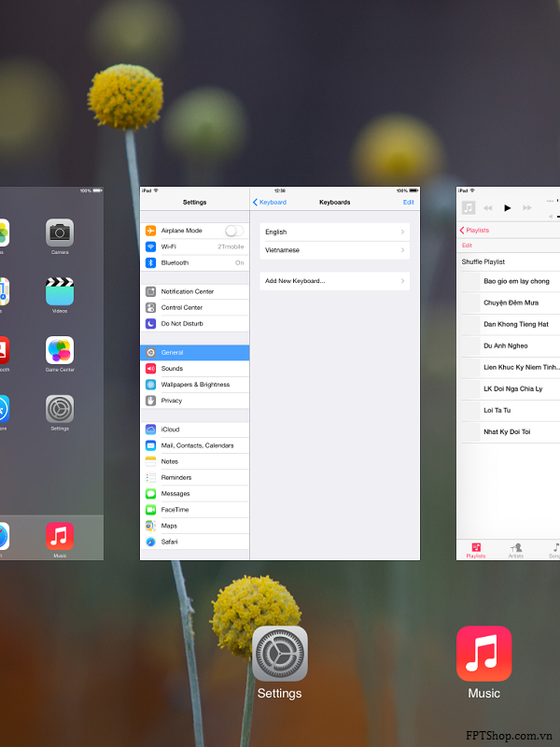This screenshot has width=560, height=747.
Task: Click the Mail, Contacts, Calendars icon
Action: [x=150, y=445]
